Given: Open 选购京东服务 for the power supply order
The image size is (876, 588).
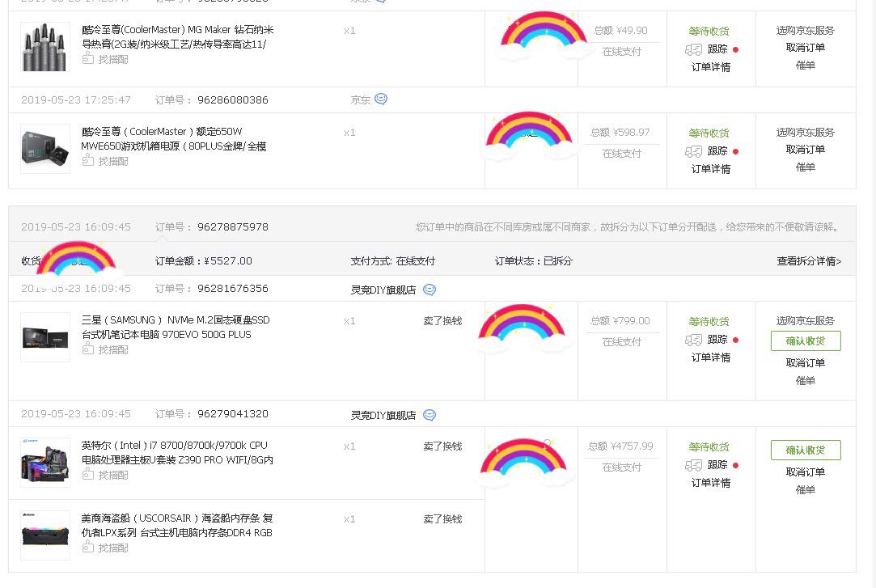Looking at the screenshot, I should 806,133.
